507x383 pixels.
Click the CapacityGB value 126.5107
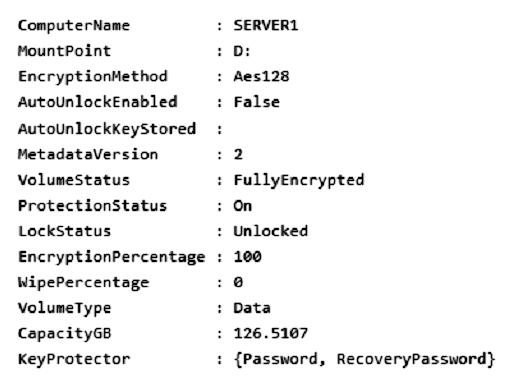click(x=271, y=333)
